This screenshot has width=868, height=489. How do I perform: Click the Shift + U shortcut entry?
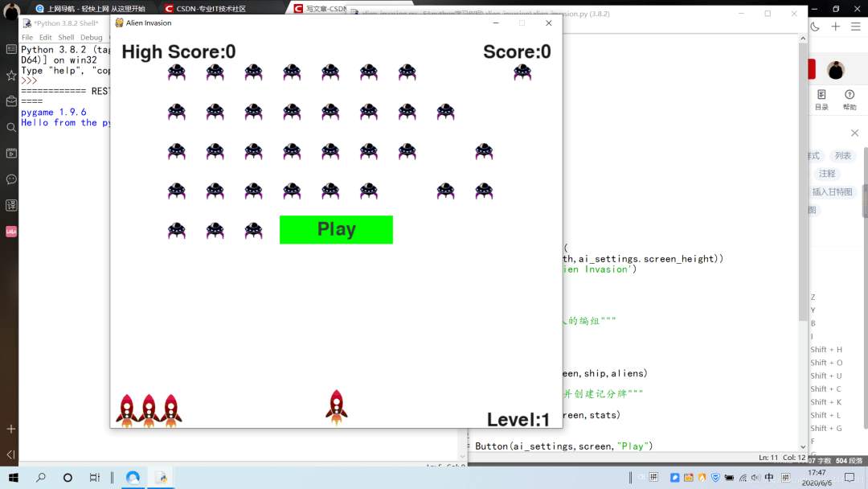coord(826,376)
